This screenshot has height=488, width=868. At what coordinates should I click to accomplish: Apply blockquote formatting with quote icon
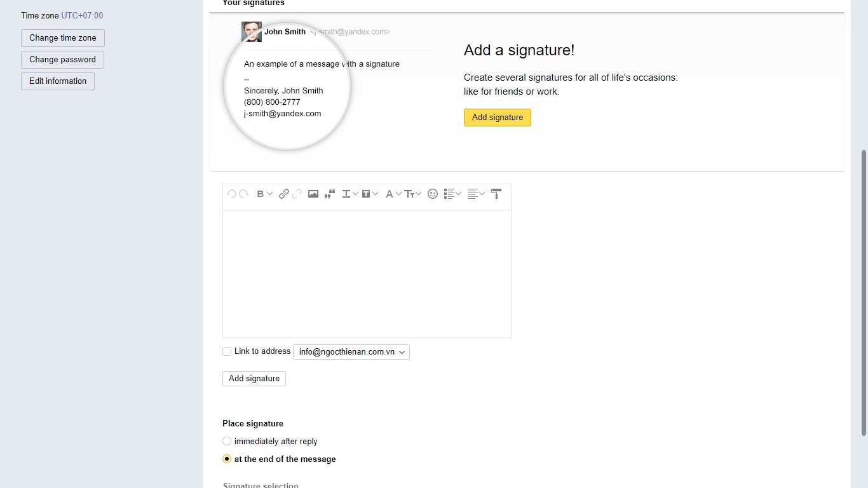click(330, 194)
